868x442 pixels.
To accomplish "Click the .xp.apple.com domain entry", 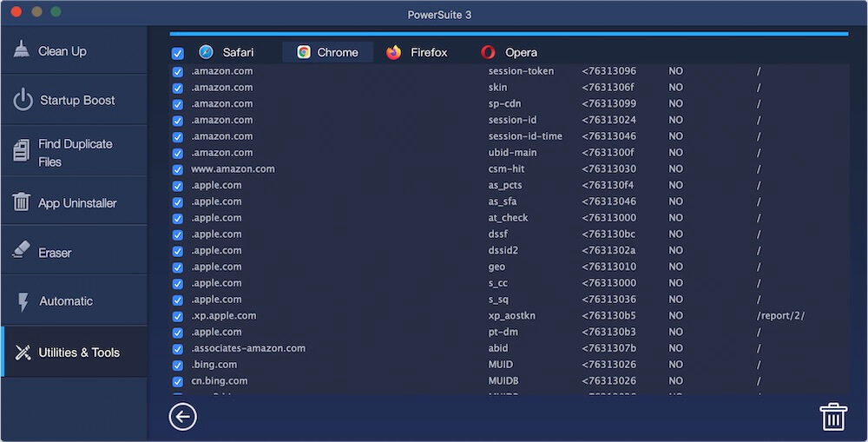I will pos(223,315).
